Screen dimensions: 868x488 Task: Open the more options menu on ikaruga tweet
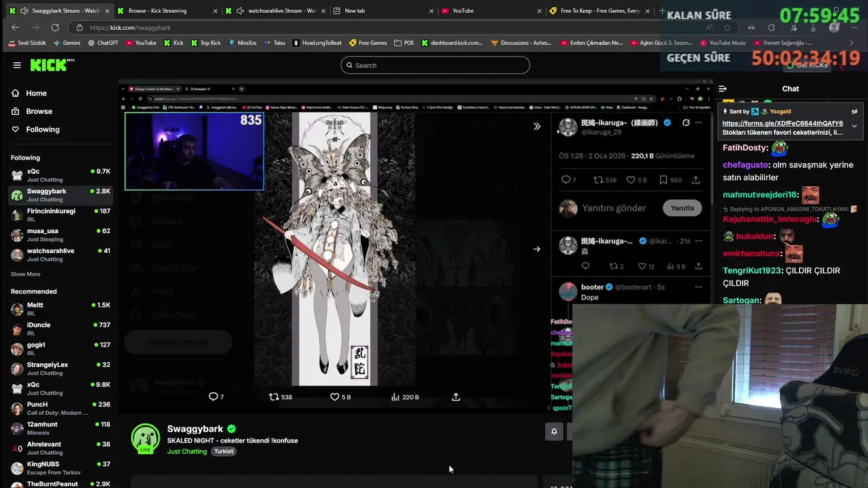tap(698, 123)
